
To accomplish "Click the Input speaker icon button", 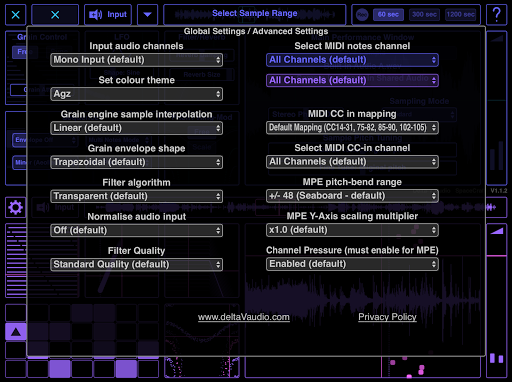I will 108,15.
